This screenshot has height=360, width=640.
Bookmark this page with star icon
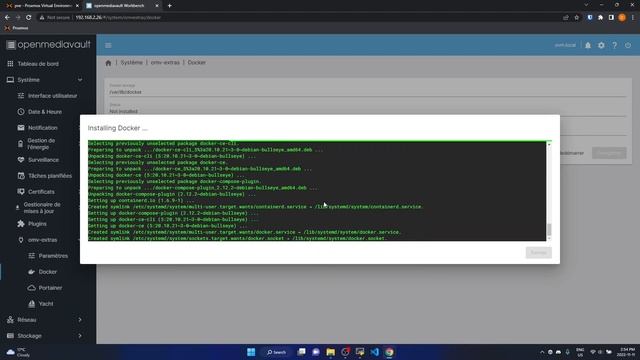[x=576, y=18]
